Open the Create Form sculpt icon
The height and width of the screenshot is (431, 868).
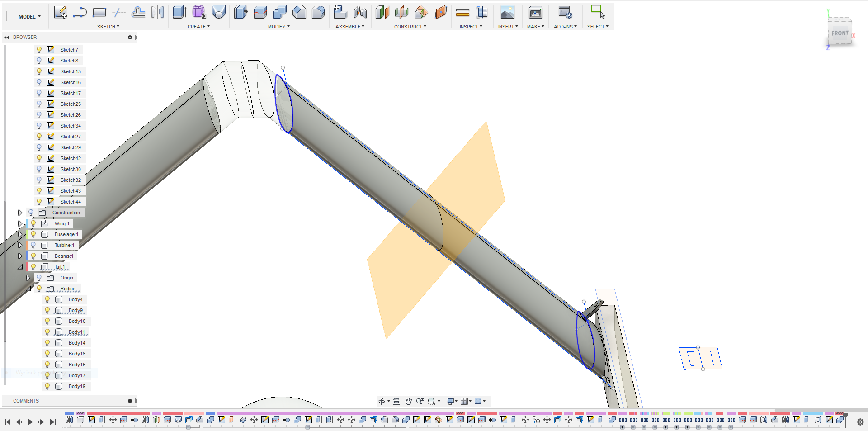199,12
